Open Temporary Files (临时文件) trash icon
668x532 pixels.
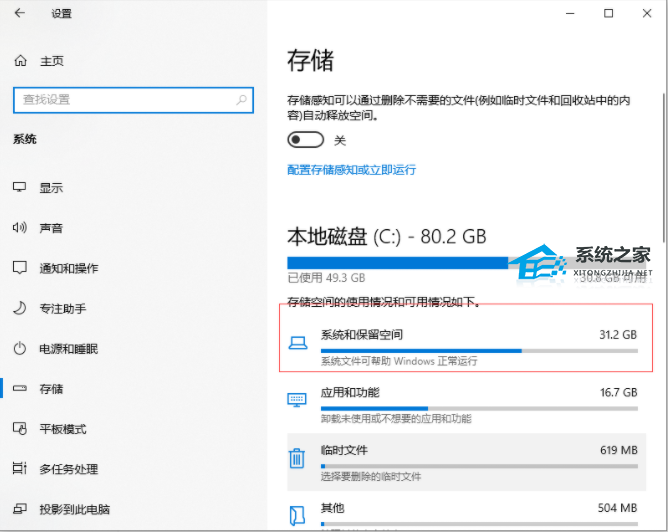pyautogui.click(x=297, y=458)
